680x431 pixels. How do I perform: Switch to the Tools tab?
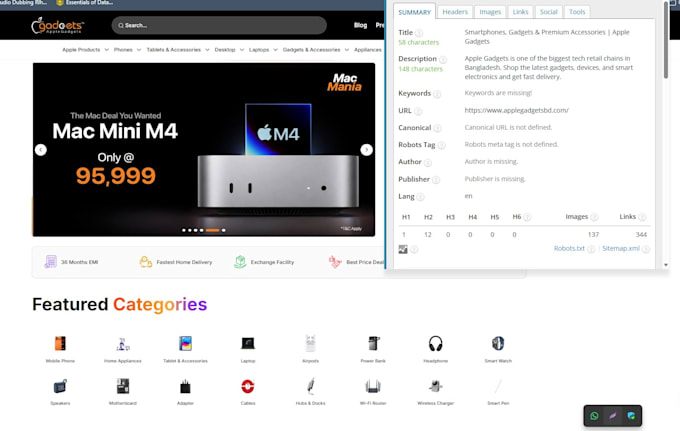click(577, 12)
